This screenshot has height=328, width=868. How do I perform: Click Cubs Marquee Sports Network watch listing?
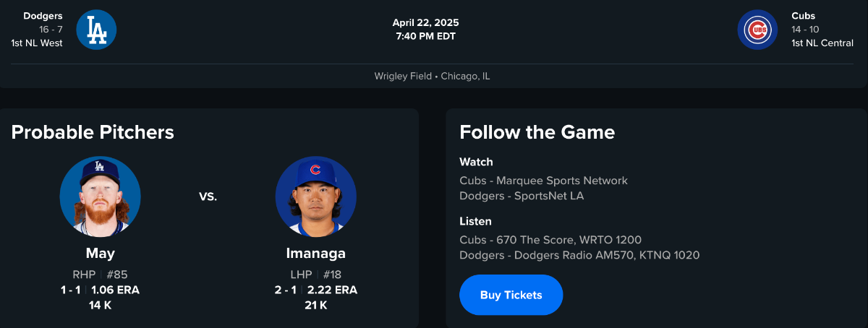(x=543, y=181)
